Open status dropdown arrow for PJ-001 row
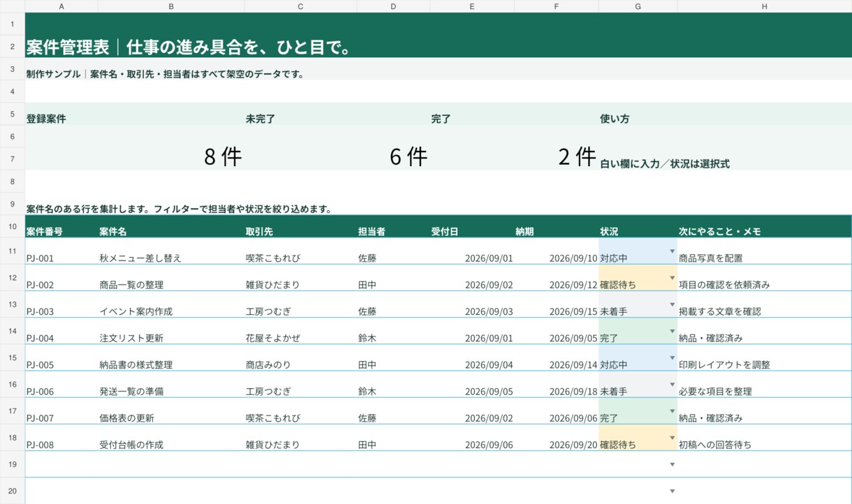852x504 pixels. coord(672,251)
